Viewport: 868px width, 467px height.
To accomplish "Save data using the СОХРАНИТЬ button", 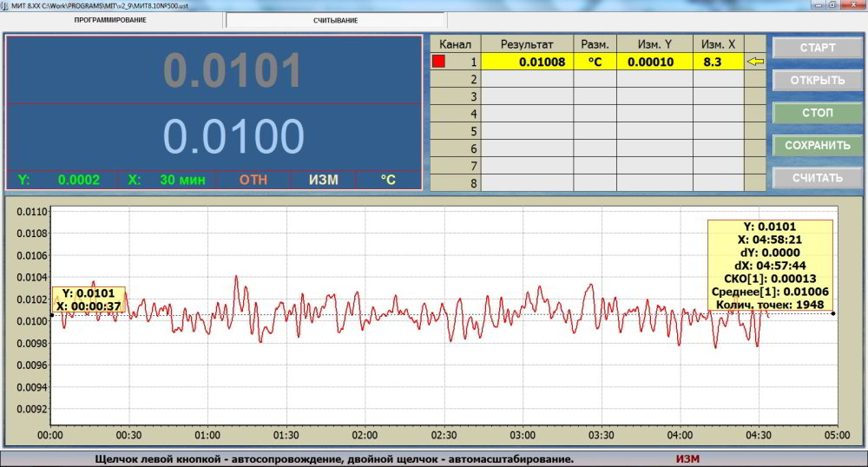I will coord(818,145).
